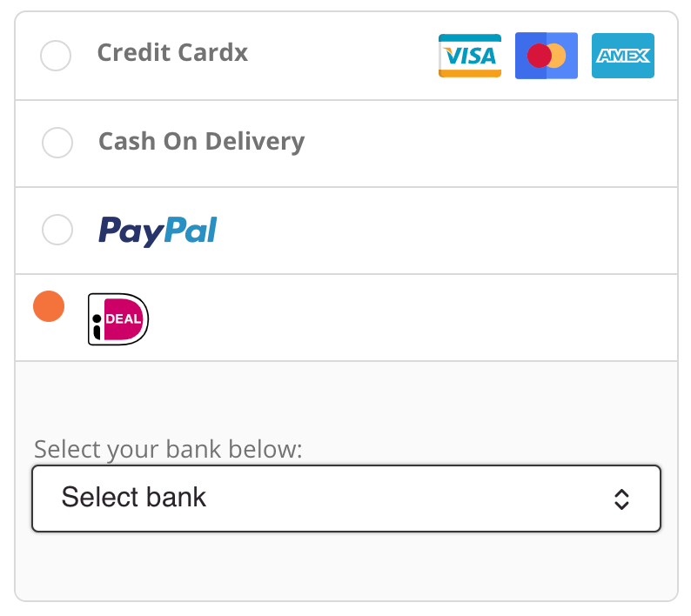Image resolution: width=691 pixels, height=616 pixels.
Task: Click the "Cash On Delivery" label
Action: click(201, 142)
